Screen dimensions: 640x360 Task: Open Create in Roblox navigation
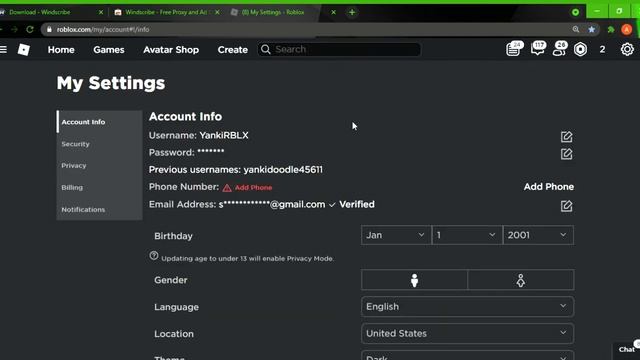click(233, 49)
